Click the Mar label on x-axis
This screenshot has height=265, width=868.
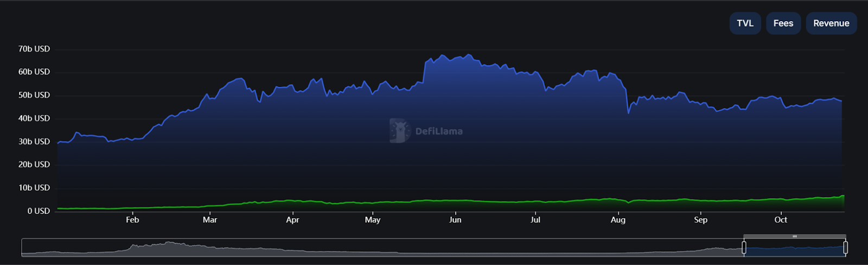pyautogui.click(x=210, y=220)
